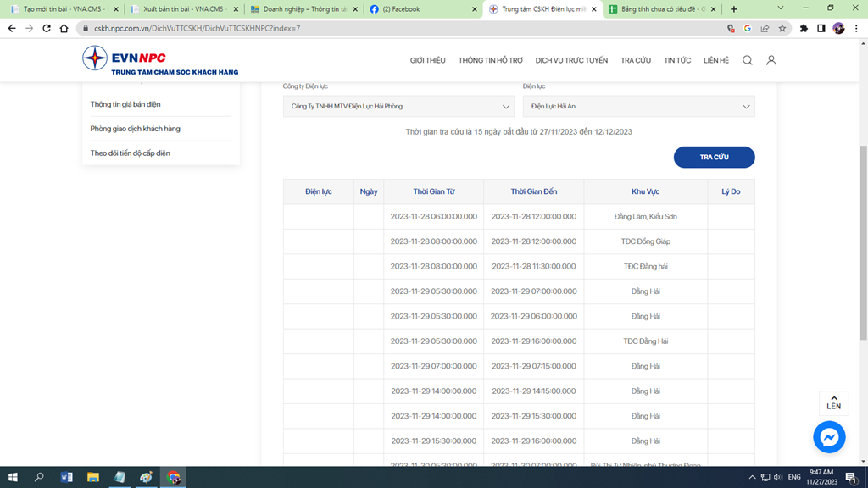Image resolution: width=868 pixels, height=488 pixels.
Task: Click the LÊN scroll-to-top button
Action: [833, 402]
